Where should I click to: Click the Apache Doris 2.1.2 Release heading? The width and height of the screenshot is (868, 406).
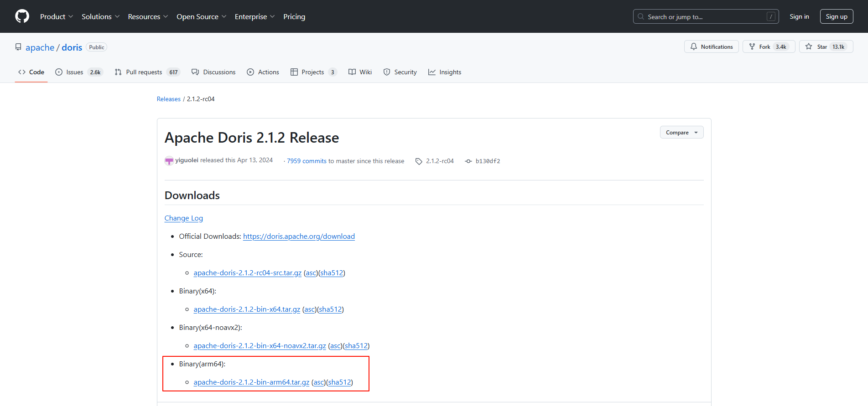pos(252,138)
